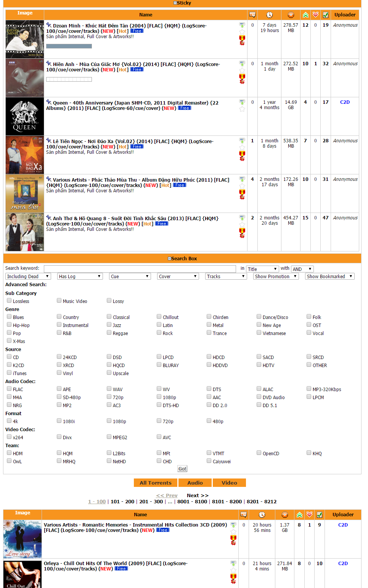This screenshot has height=588, width=368.
Task: Tick the Music Video checkbox
Action: pos(59,301)
